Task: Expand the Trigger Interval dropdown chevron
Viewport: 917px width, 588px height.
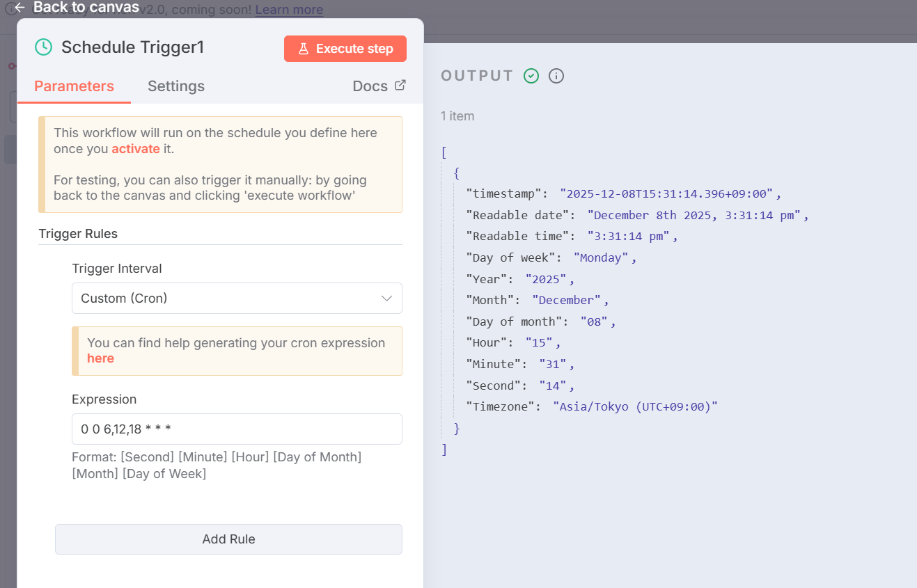Action: [x=387, y=299]
